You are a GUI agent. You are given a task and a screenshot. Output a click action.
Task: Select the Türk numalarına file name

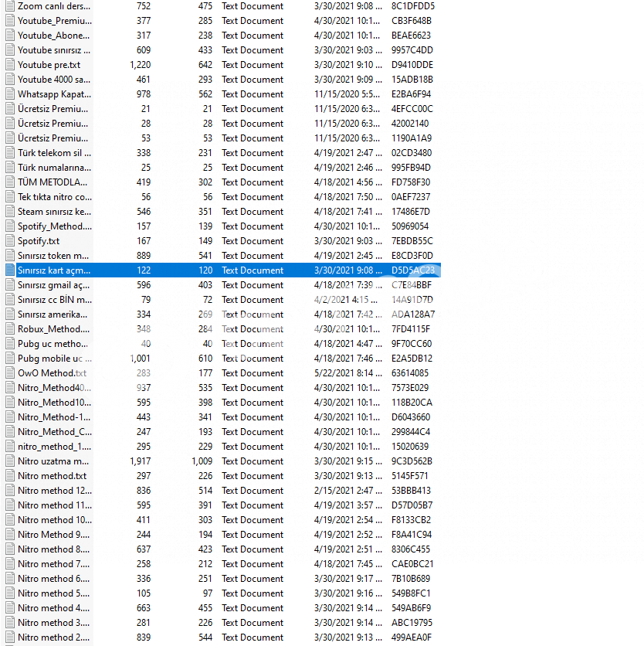point(54,168)
